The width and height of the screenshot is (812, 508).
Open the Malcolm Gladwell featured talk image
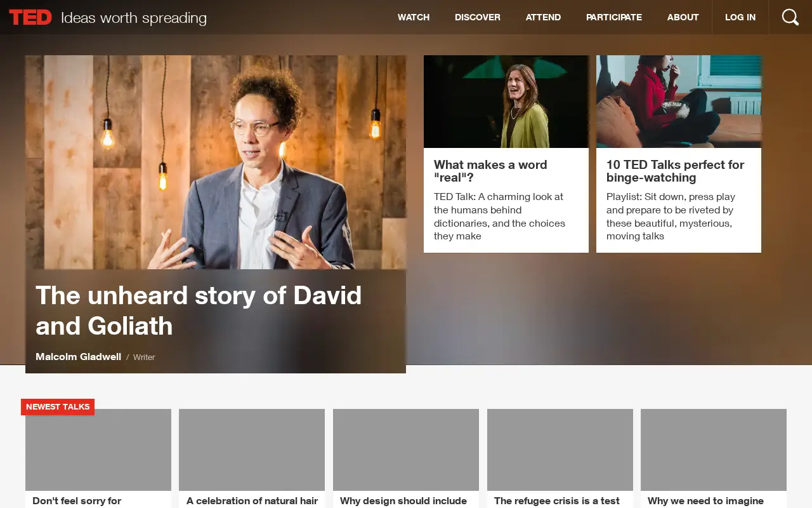(216, 162)
